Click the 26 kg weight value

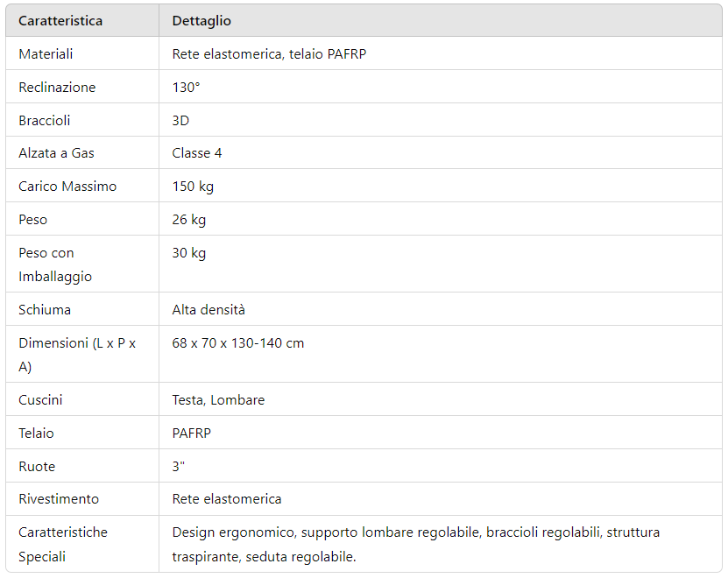coord(188,220)
